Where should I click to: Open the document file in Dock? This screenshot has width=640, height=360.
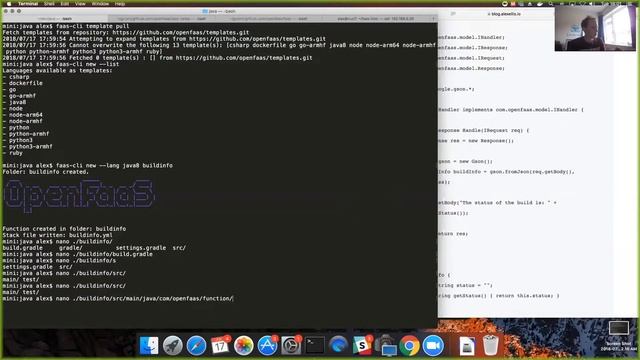coord(467,347)
